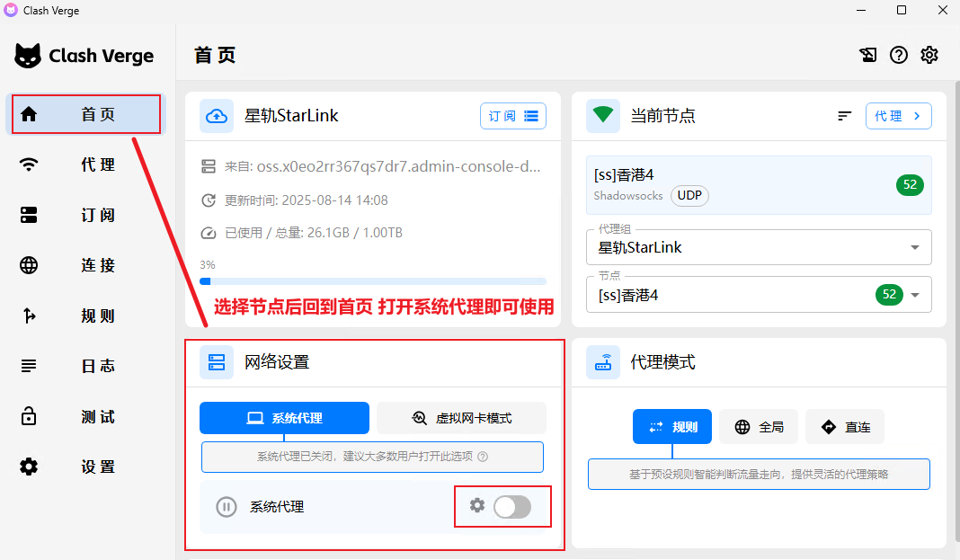Viewport: 960px width, 560px height.
Task: Click the cloud upload icon beside 星轨StarLink
Action: (x=217, y=116)
